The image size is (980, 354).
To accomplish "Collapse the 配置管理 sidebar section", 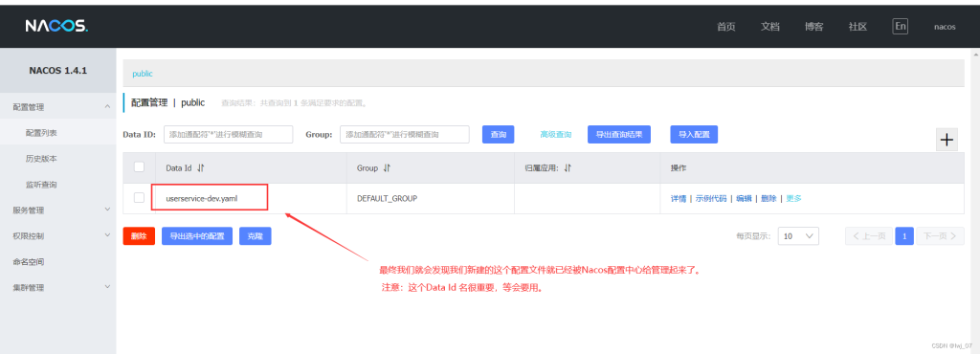I will coord(107,107).
